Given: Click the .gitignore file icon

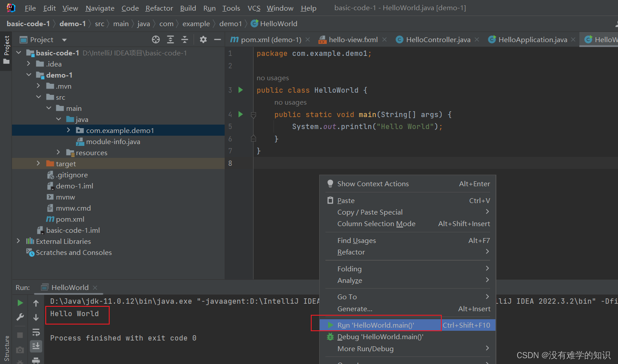Looking at the screenshot, I should tap(50, 175).
